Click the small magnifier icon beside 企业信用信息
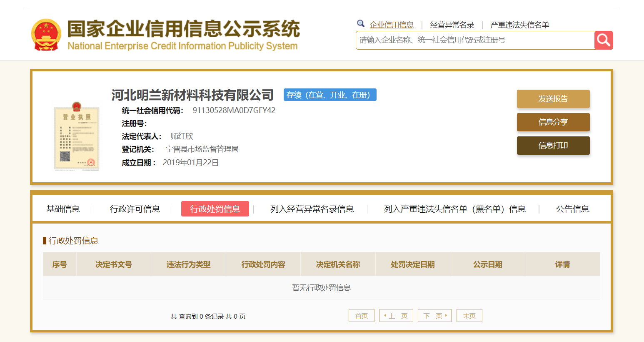 (361, 24)
